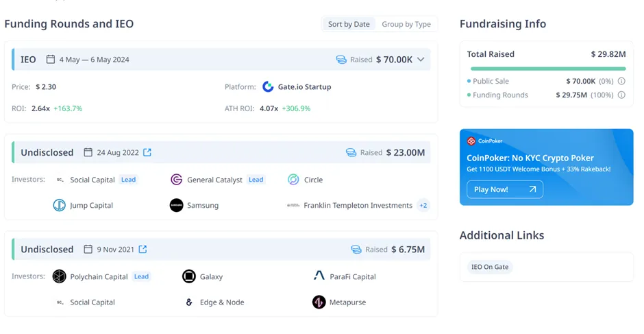Click Edge & Node investor name
644x334 pixels.
222,302
